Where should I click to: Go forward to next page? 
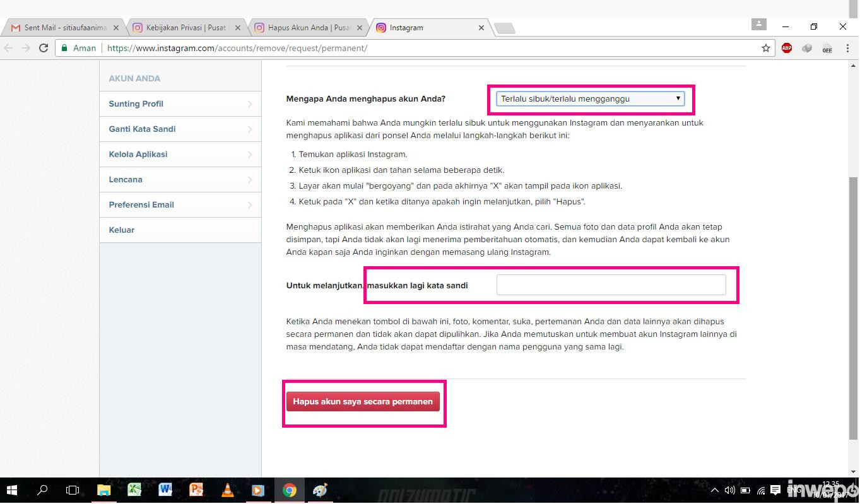click(x=26, y=48)
